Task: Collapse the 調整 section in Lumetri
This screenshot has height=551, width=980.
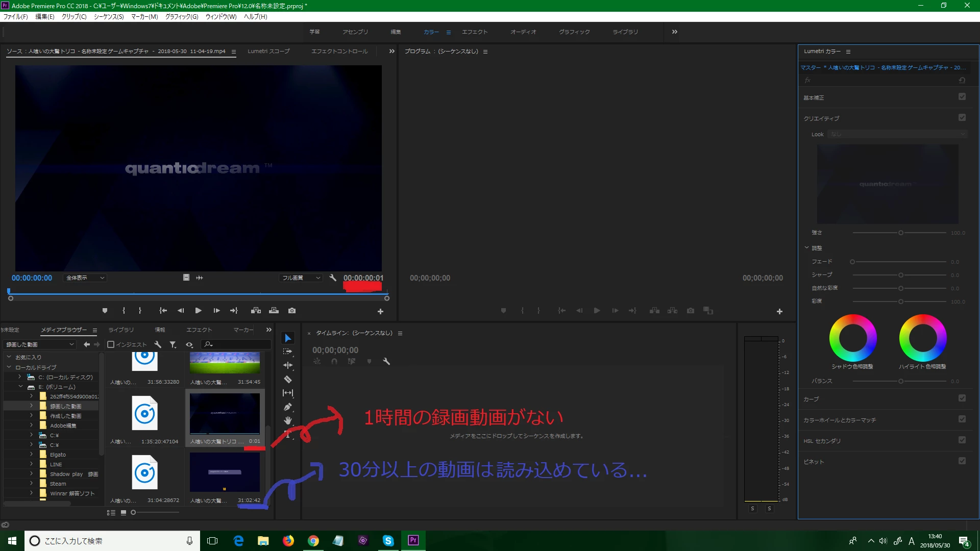Action: click(806, 247)
